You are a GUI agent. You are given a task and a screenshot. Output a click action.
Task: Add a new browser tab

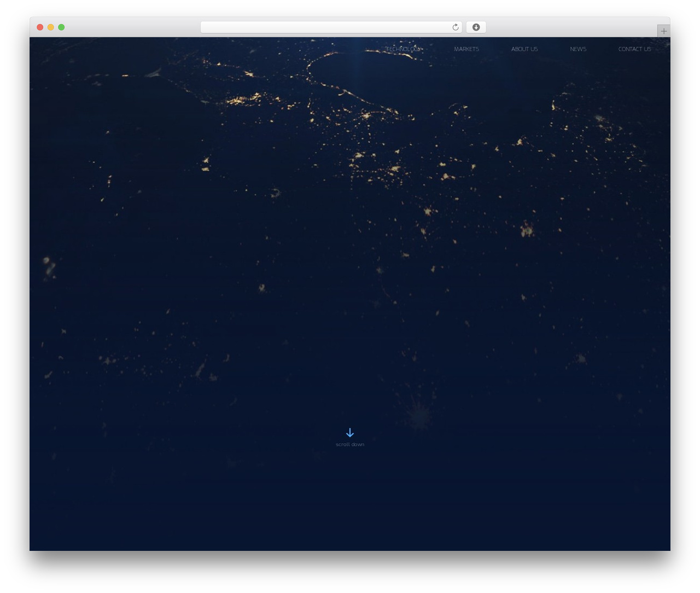tap(663, 31)
